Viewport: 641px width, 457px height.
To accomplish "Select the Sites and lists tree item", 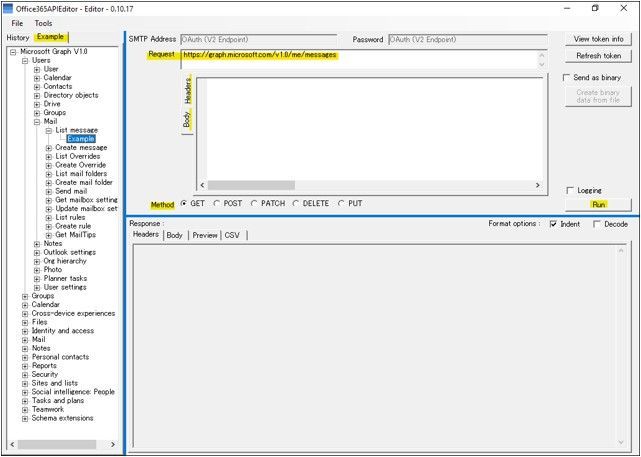I will [x=55, y=383].
